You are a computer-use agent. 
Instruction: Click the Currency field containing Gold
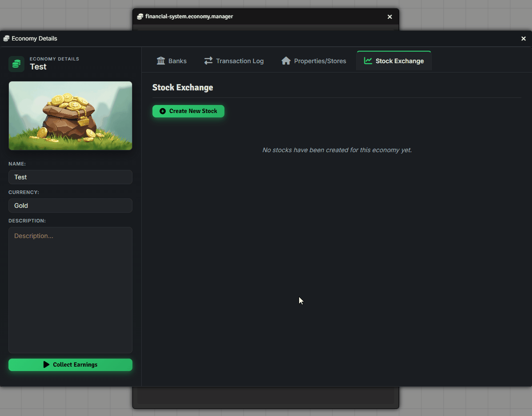point(70,206)
